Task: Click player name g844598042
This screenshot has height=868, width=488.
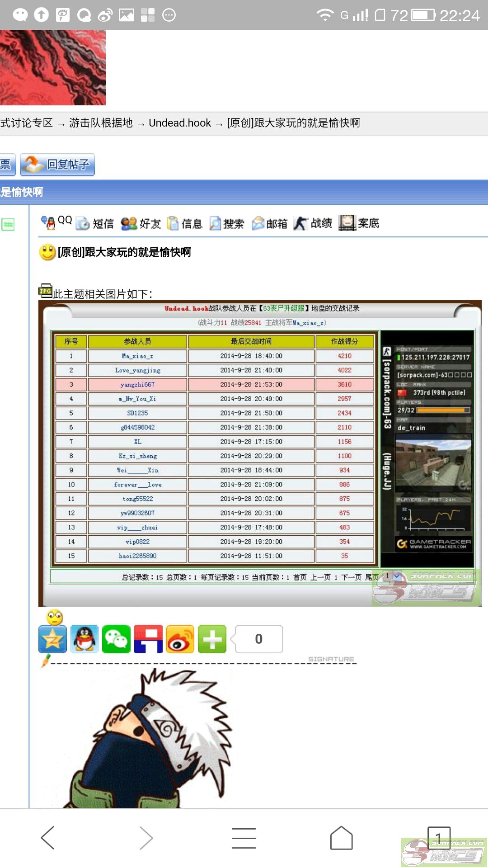Action: pyautogui.click(x=137, y=427)
